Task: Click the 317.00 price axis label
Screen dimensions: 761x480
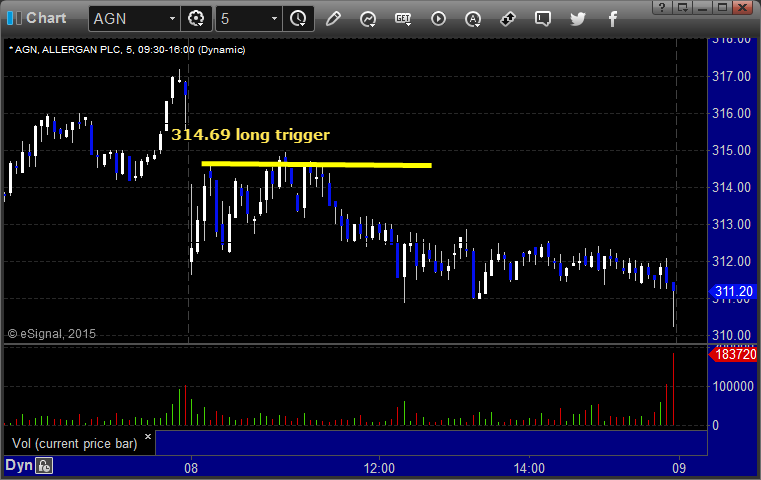Action: (x=731, y=76)
